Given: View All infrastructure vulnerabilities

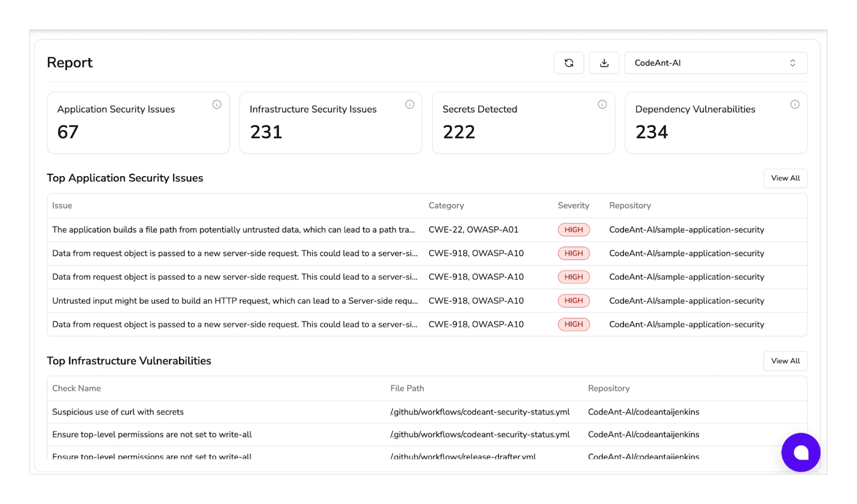Looking at the screenshot, I should (785, 361).
